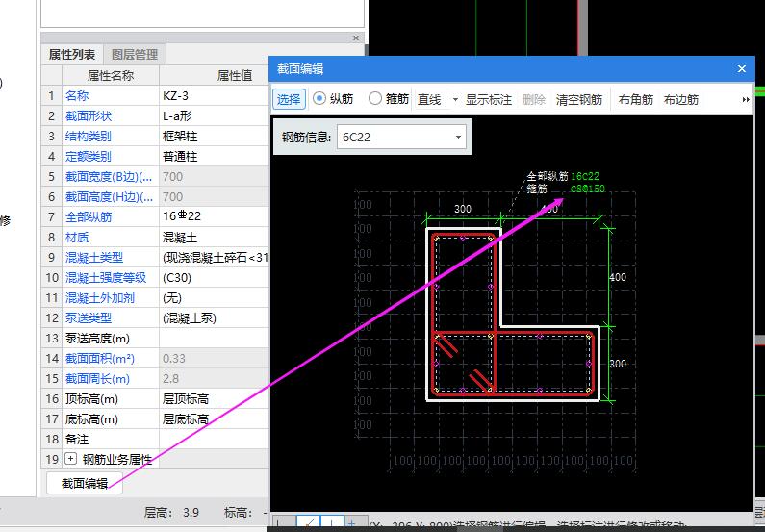The image size is (765, 532).
Task: Click the 截面高度(H边) property name
Action: (109, 197)
